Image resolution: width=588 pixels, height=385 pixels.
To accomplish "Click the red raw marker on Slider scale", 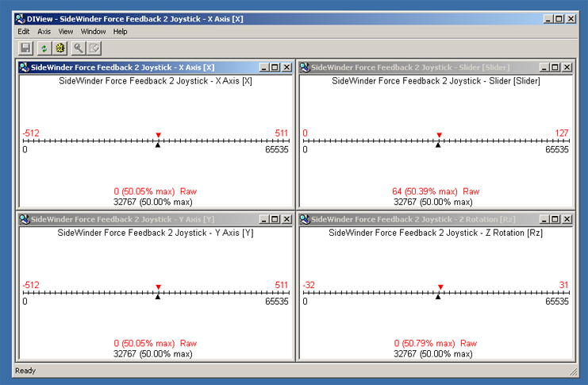I will 439,135.
